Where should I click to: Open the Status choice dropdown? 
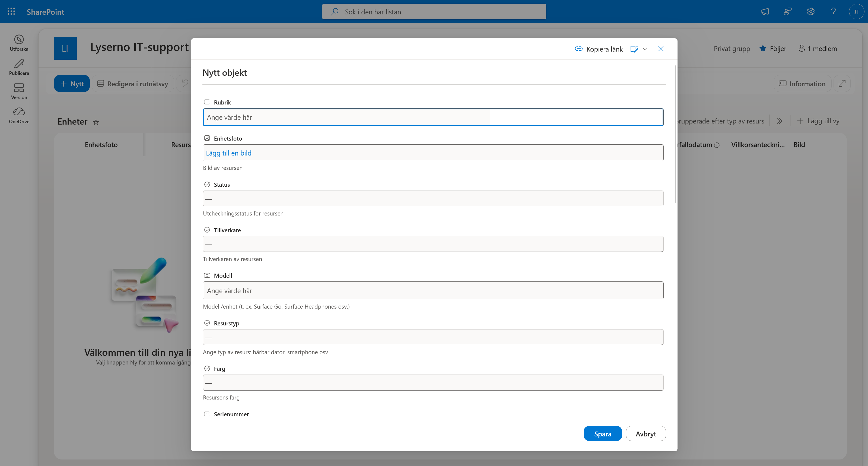coord(433,198)
